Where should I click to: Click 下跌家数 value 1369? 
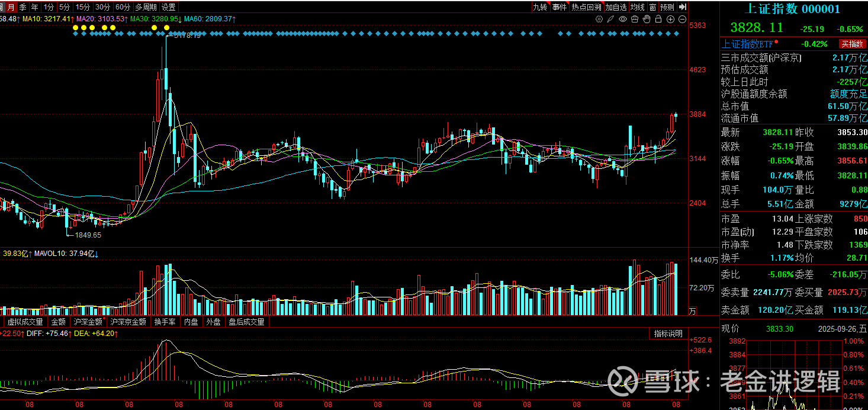click(x=857, y=245)
